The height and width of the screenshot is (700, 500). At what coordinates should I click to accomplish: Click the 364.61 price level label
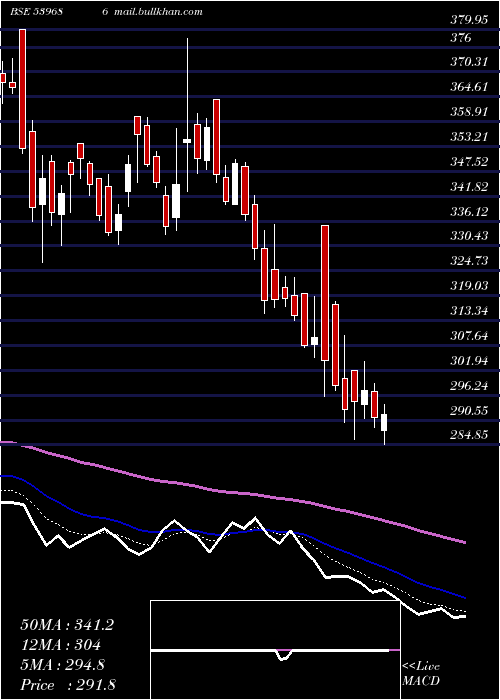click(x=469, y=87)
